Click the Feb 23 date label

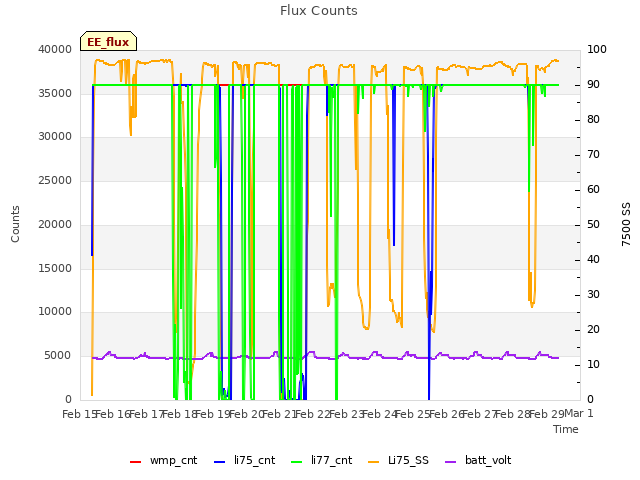pos(346,414)
